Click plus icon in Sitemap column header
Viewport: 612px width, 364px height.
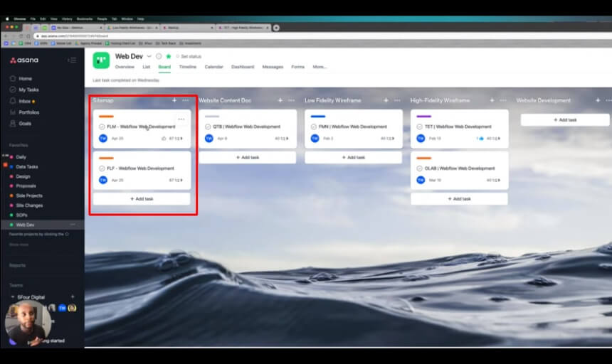(x=174, y=100)
